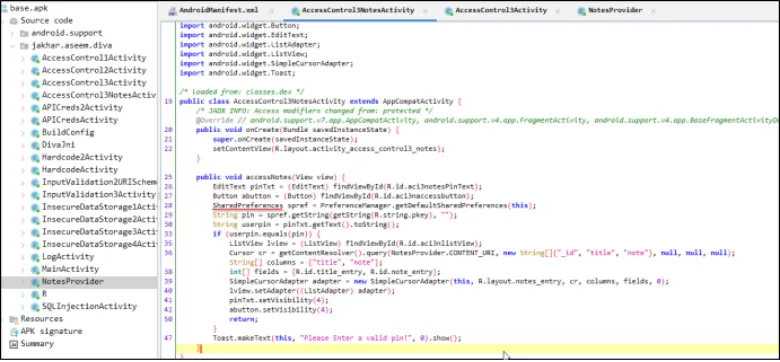Switch to the NotesProvider tab

615,10
